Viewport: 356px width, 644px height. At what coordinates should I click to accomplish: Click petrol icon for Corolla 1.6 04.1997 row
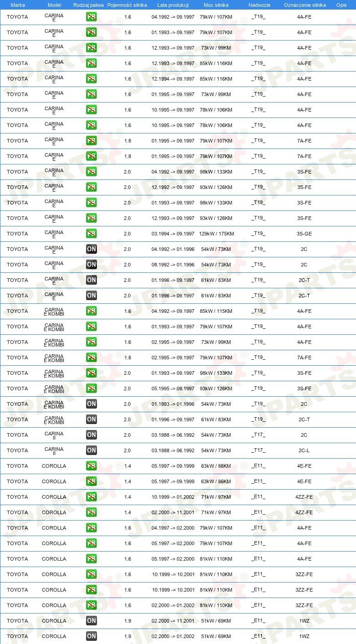pyautogui.click(x=91, y=528)
